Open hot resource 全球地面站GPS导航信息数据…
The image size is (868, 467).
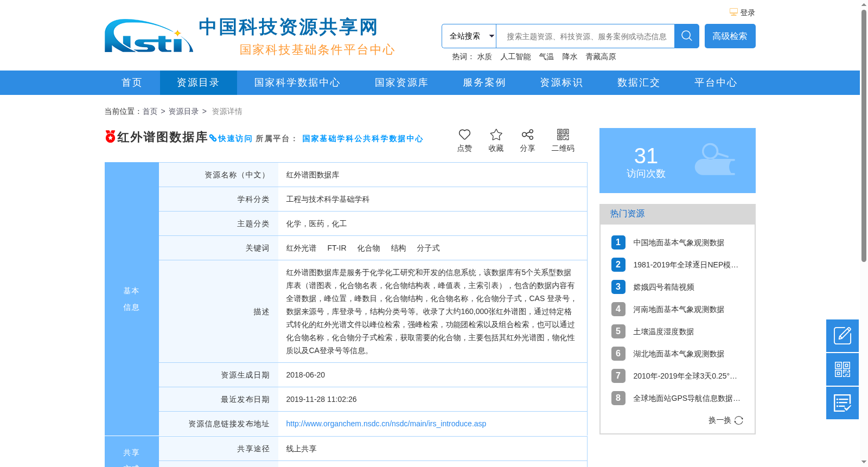[687, 398]
